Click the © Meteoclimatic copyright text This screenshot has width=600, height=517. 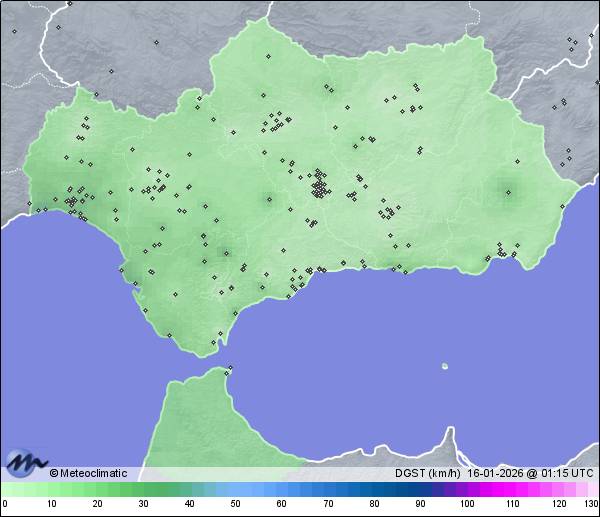(x=88, y=473)
